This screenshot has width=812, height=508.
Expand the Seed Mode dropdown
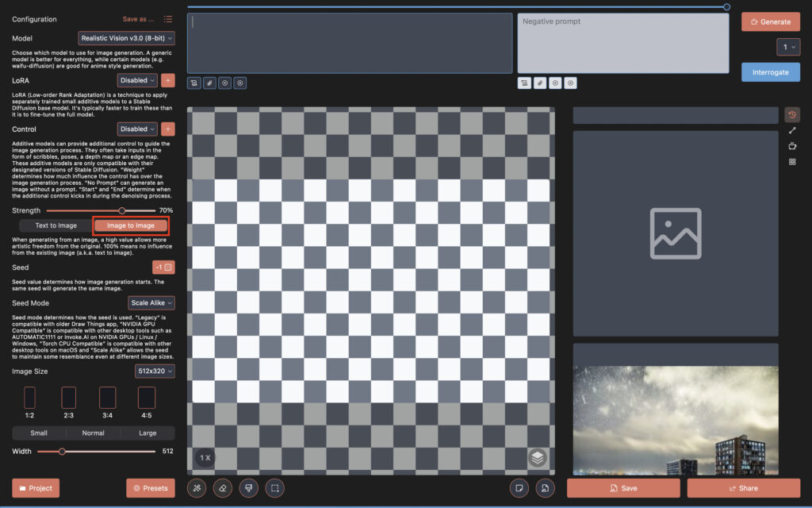coord(151,302)
